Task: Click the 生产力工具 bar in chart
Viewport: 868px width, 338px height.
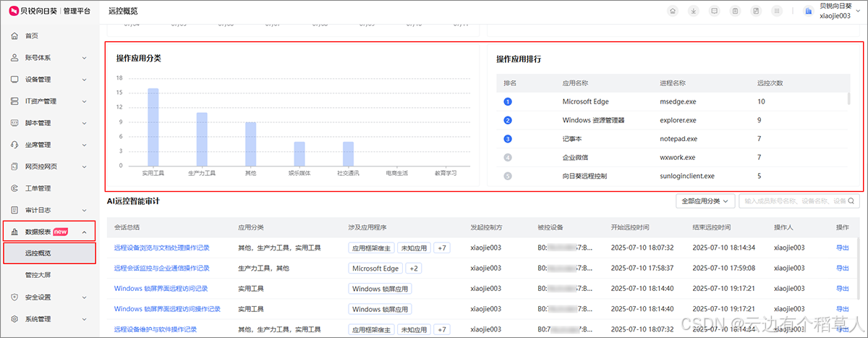Action: click(202, 140)
